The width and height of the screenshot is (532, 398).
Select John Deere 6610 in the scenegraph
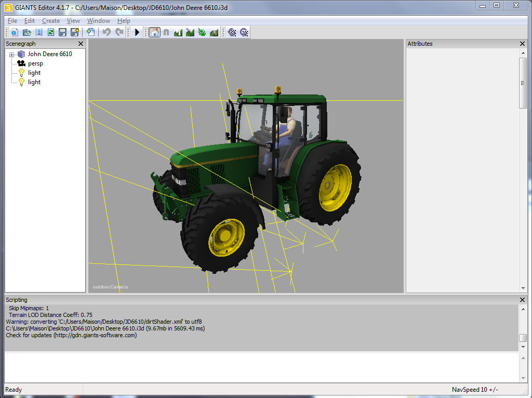50,54
